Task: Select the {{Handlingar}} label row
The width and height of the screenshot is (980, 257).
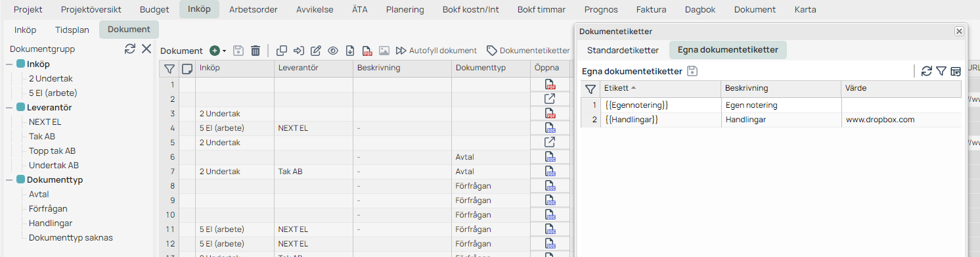Action: 771,120
